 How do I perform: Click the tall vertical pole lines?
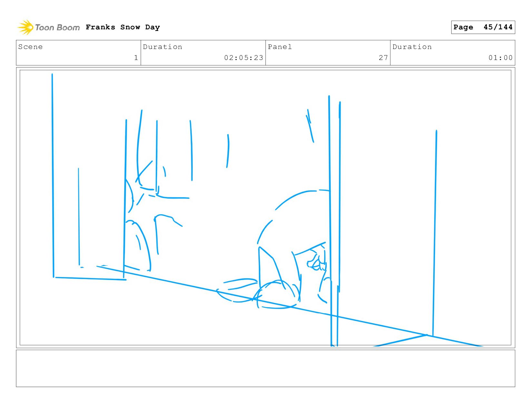[x=334, y=221]
